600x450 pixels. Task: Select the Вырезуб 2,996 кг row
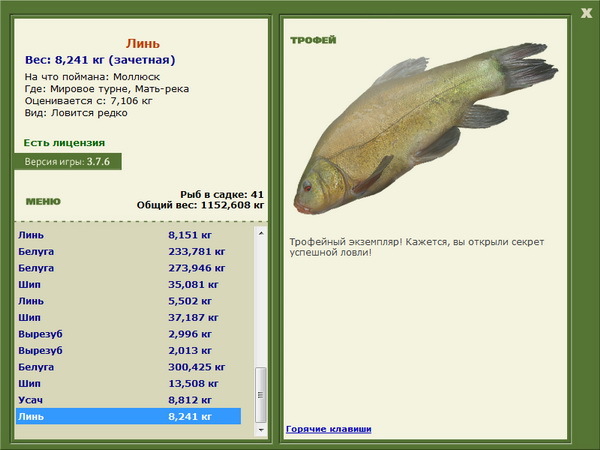[129, 334]
